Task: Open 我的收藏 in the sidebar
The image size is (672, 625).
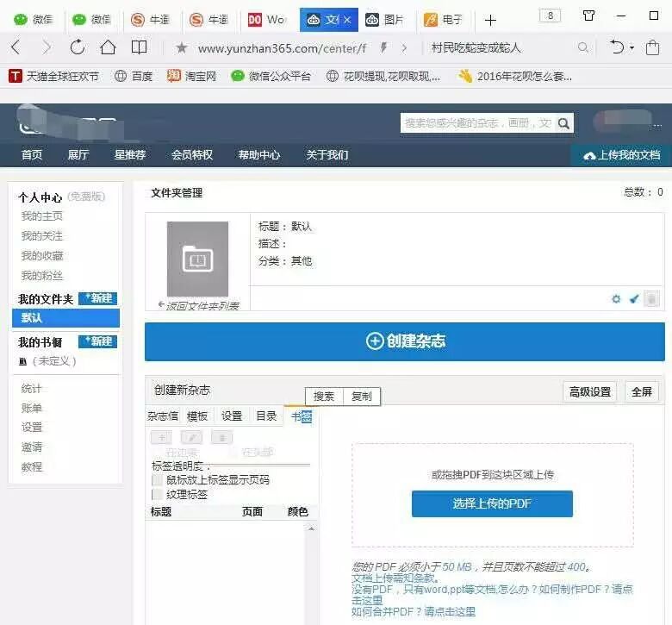Action: [42, 256]
